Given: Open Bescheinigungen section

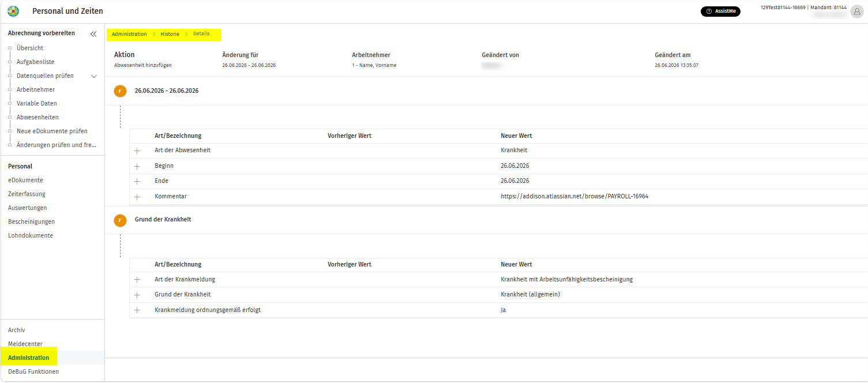Looking at the screenshot, I should (x=31, y=221).
